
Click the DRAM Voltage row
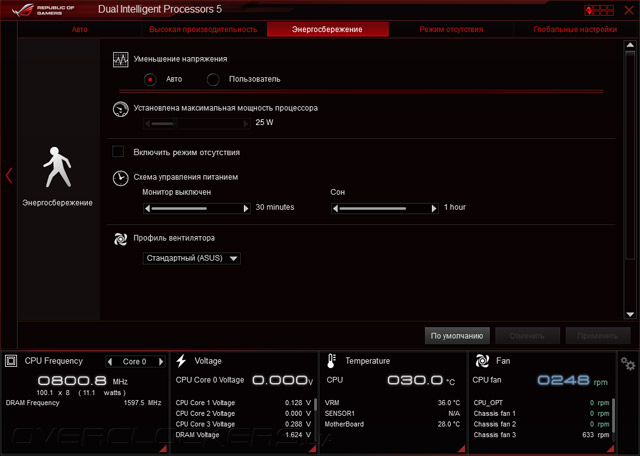pos(243,435)
